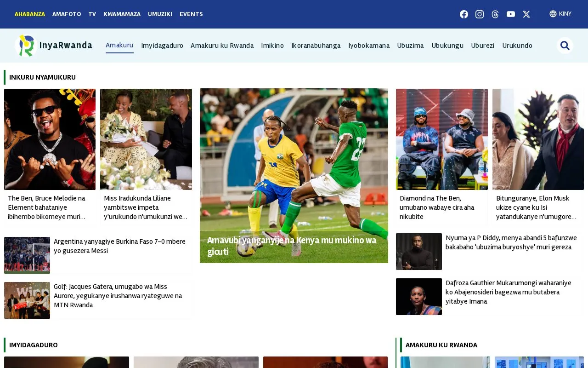Open the KINY language selector
Viewport: 588px width, 368px height.
coord(560,14)
